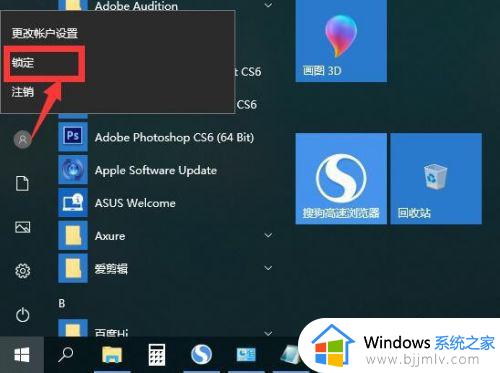Expand the 爱剪辑 folder chevron
Viewport: 500px width, 373px height.
pos(268,268)
